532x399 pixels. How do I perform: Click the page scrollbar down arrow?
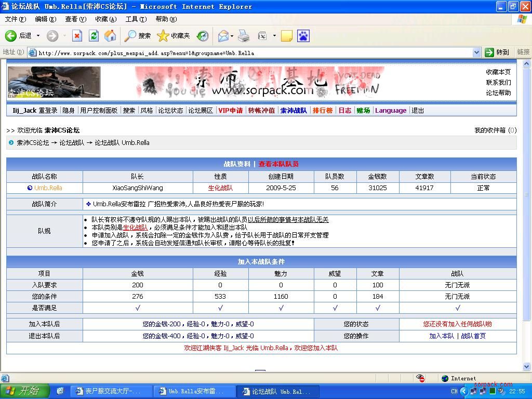point(527,367)
